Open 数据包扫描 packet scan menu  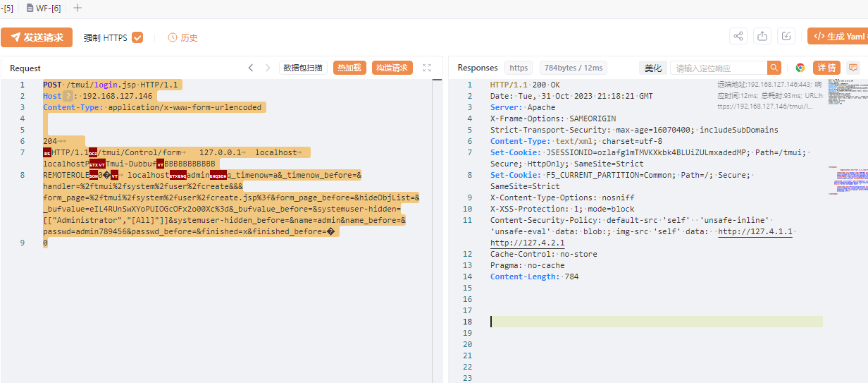pyautogui.click(x=303, y=68)
